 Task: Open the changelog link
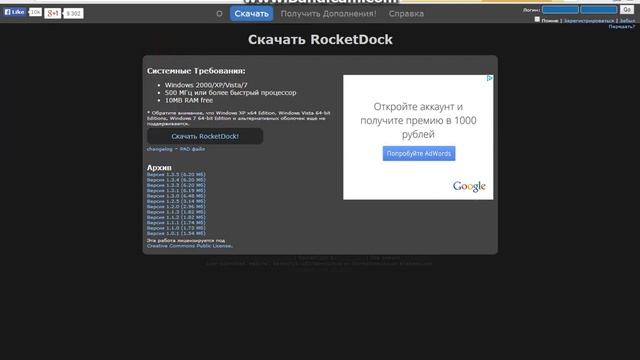tap(160, 149)
